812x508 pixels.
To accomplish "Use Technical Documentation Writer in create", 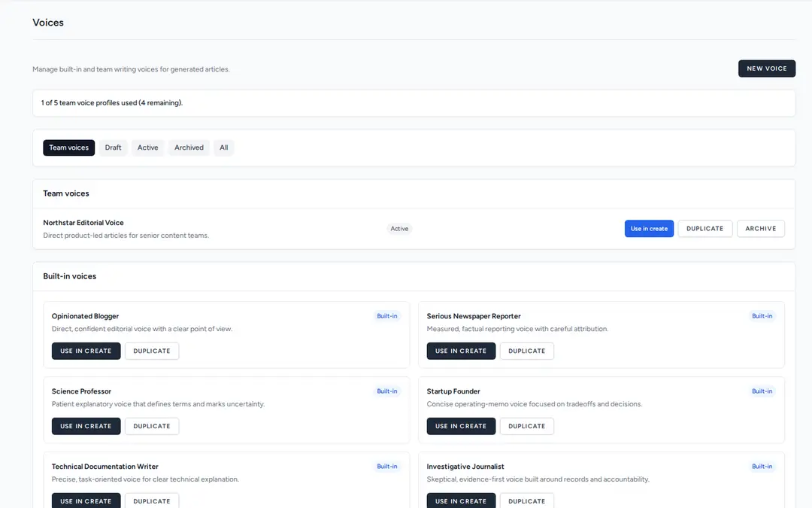I will tap(86, 500).
